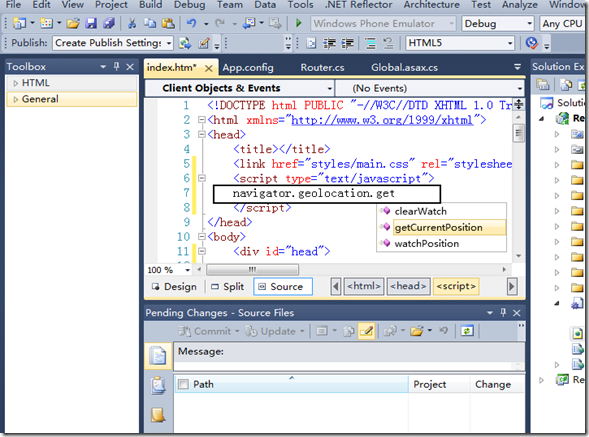Click the Refresh icon in Pending Changes toolbar
Screen dimensions: 589x437
point(467,331)
